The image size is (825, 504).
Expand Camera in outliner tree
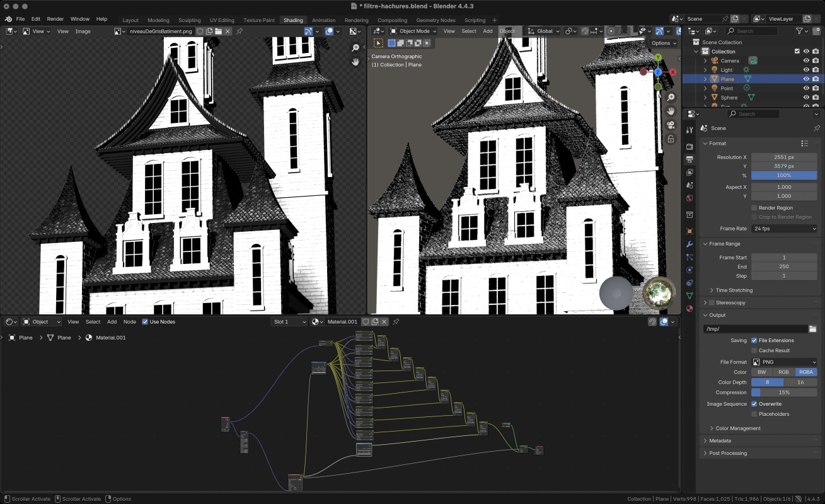click(705, 60)
